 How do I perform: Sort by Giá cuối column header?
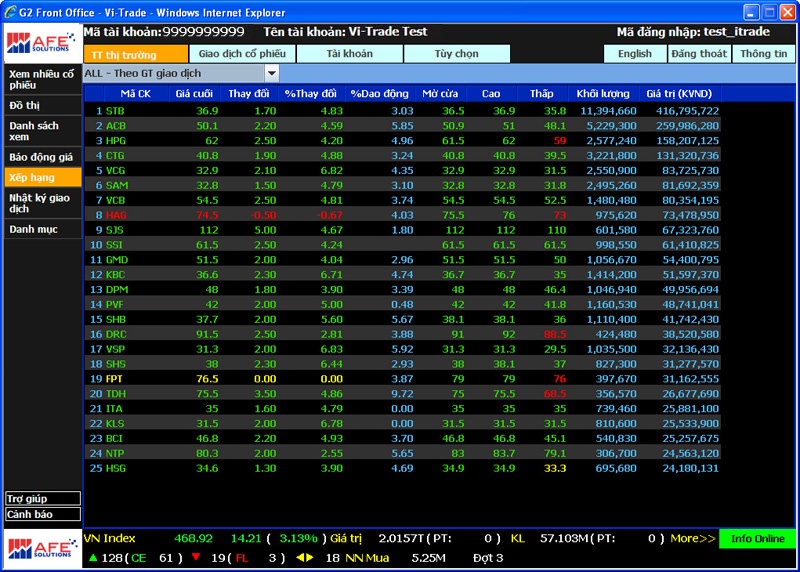tap(194, 93)
